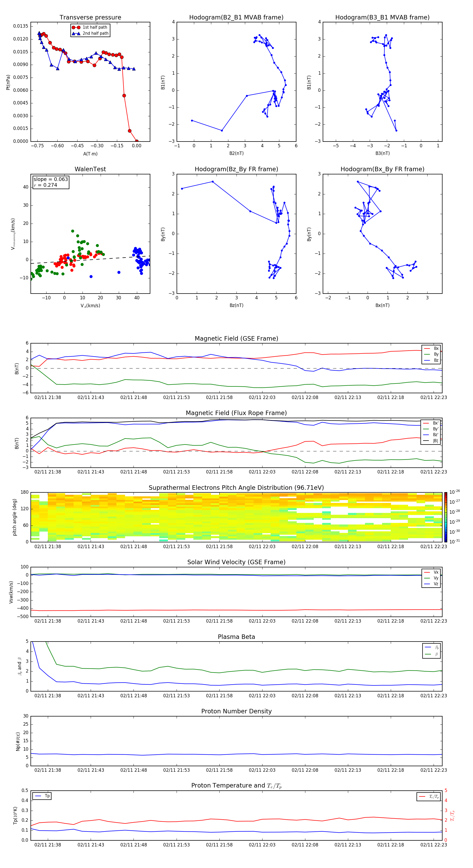Click the "Bx" entry in GSE legend
Viewport: 473px width, 868px height.
(x=431, y=349)
